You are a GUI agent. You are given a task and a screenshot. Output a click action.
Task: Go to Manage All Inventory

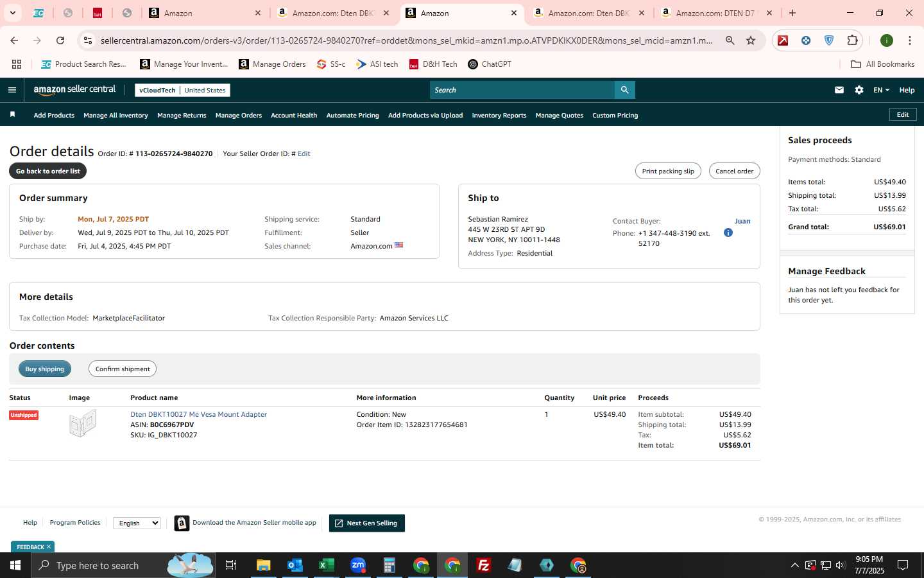click(116, 116)
